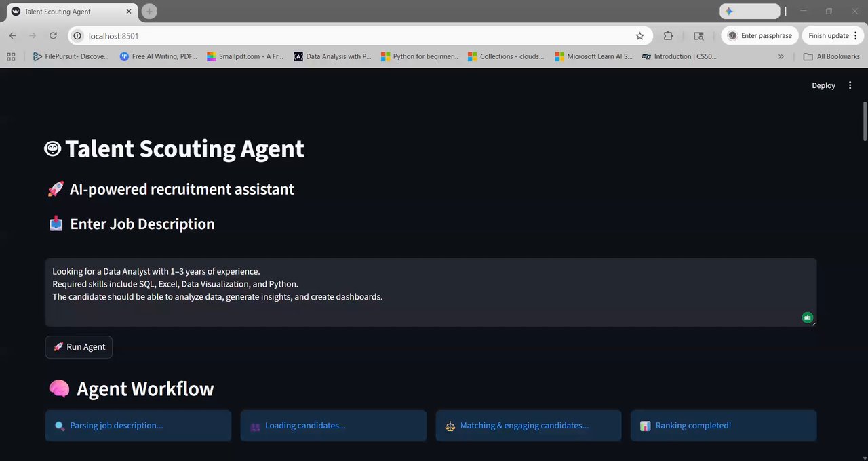The height and width of the screenshot is (461, 868).
Task: Open Collections - clouds... bookmark
Action: [x=507, y=56]
